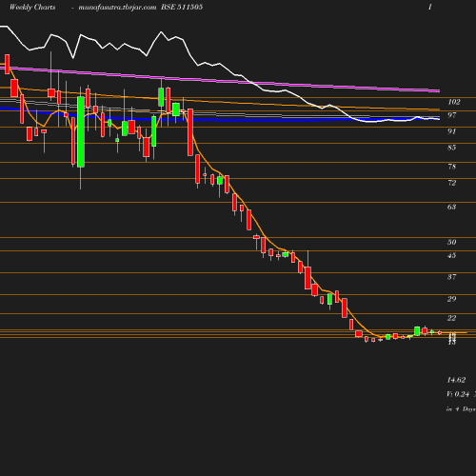The image size is (476, 476).
Task: Select the 85 price axis label
Action: coord(451,148)
